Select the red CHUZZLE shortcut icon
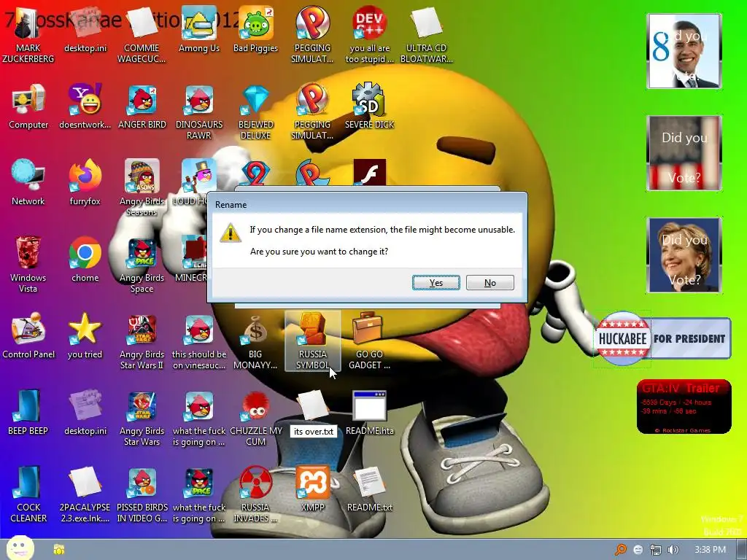The image size is (747, 560). tap(255, 418)
